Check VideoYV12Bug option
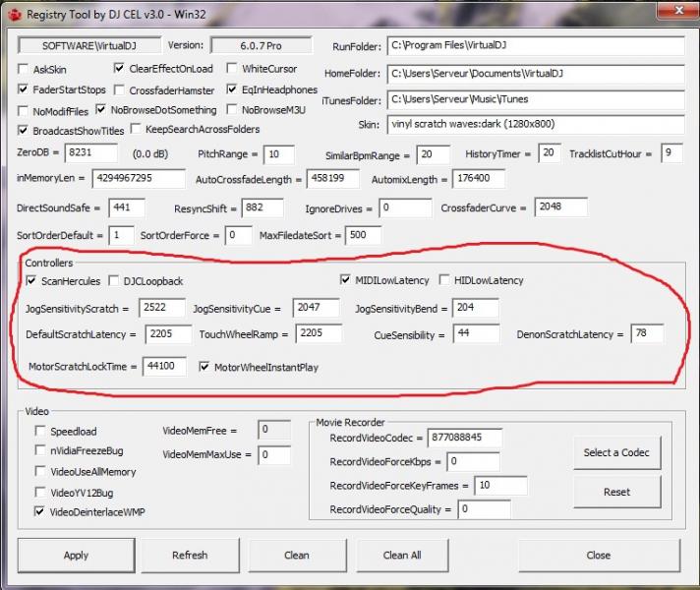Screen dimensions: 700x590 click(40, 492)
